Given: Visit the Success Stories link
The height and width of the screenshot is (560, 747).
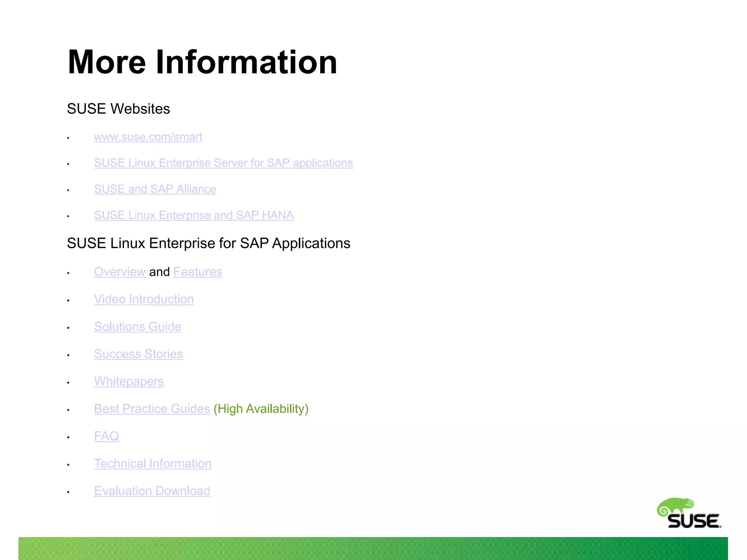Looking at the screenshot, I should 139,354.
